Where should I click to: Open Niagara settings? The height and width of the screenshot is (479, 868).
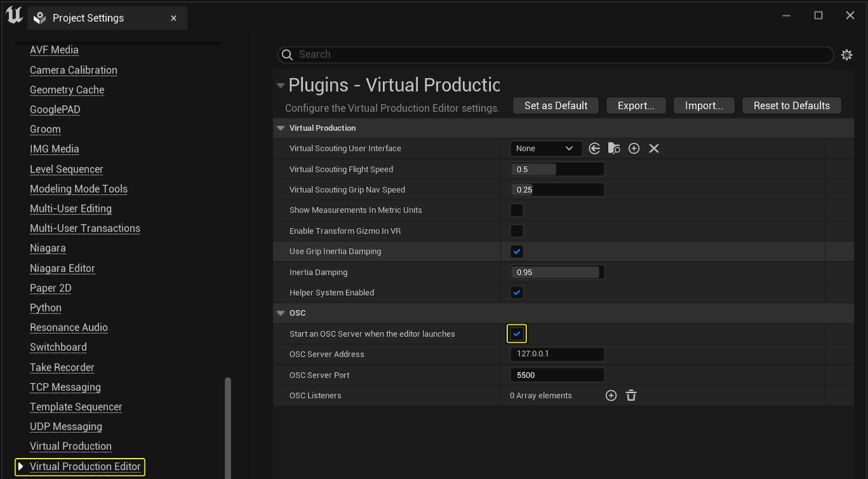tap(47, 248)
